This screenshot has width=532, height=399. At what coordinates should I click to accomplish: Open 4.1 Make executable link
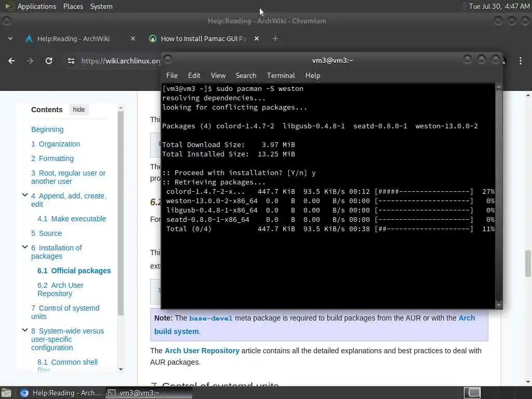[72, 219]
